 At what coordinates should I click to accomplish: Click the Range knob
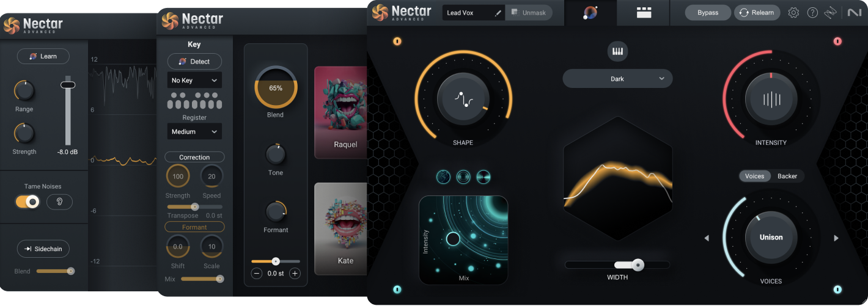point(24,91)
